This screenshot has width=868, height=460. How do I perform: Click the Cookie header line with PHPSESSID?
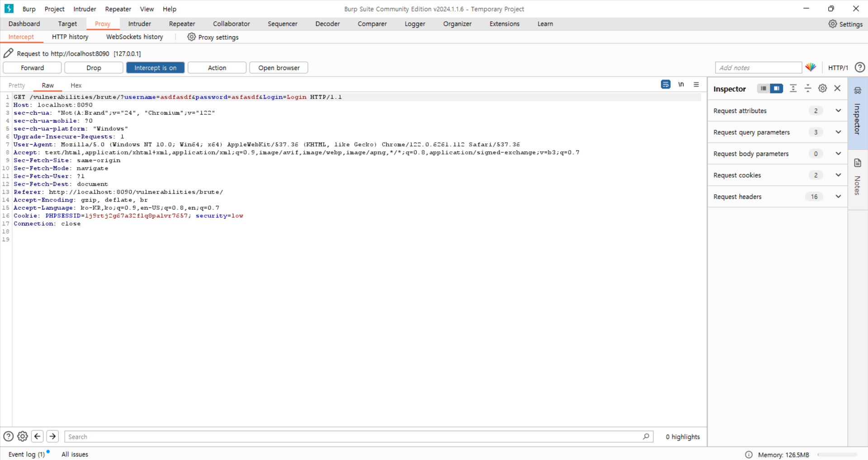pos(128,216)
